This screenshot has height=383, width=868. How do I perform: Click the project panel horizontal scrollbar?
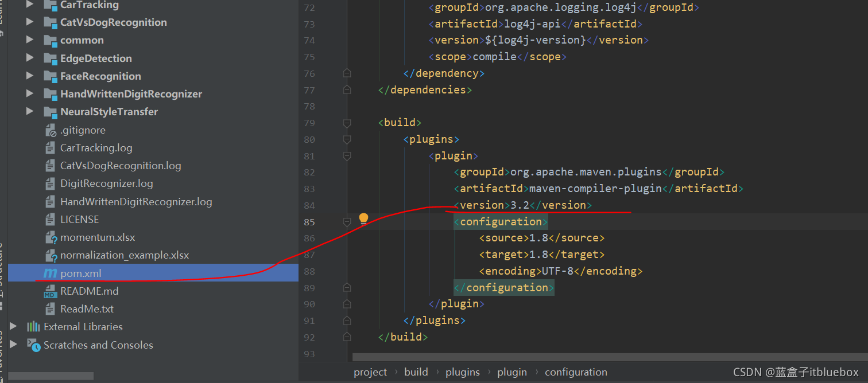[x=51, y=376]
